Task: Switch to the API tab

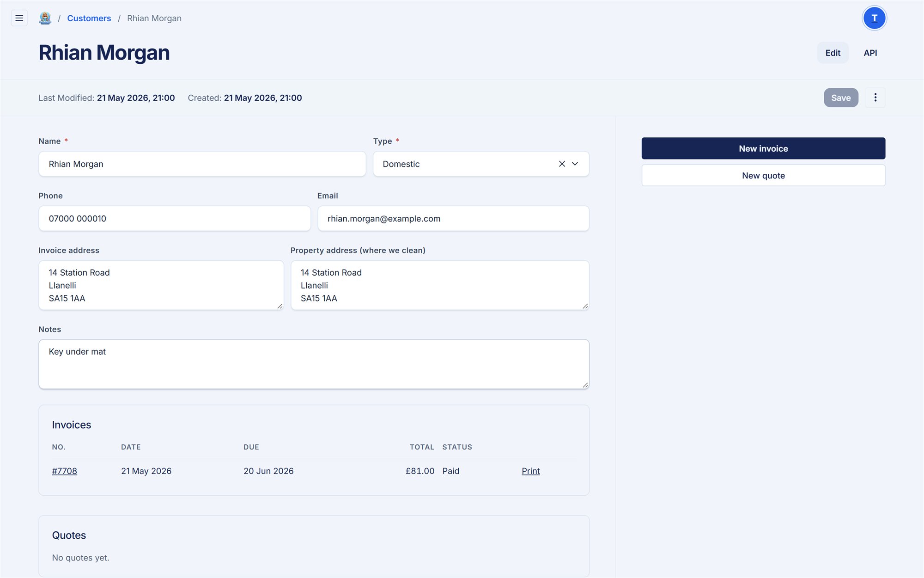Action: 870,53
